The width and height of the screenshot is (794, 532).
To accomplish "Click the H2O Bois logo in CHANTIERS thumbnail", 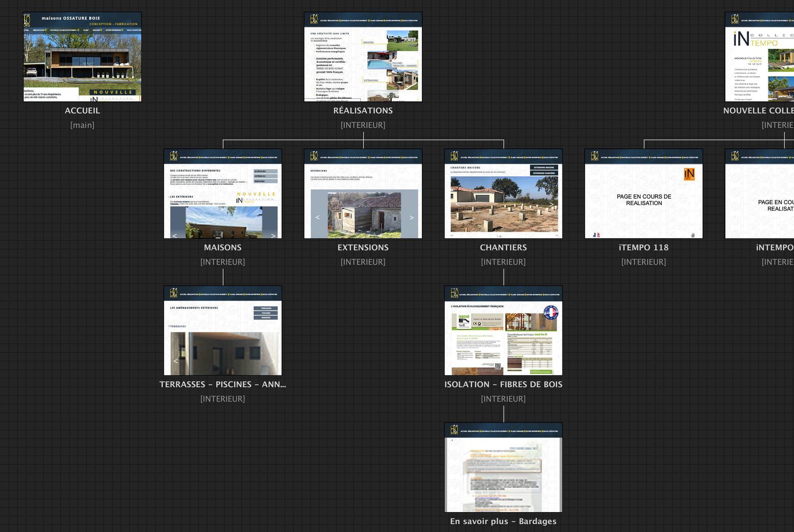I will (454, 155).
